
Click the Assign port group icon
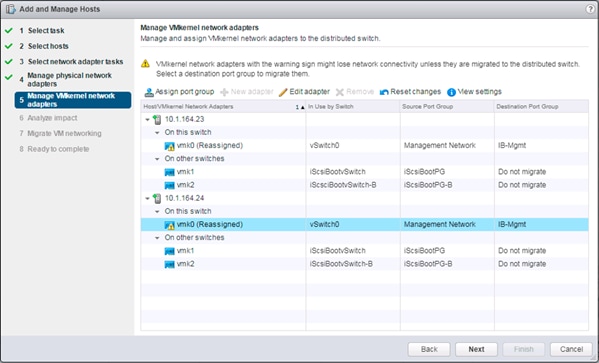coord(149,92)
